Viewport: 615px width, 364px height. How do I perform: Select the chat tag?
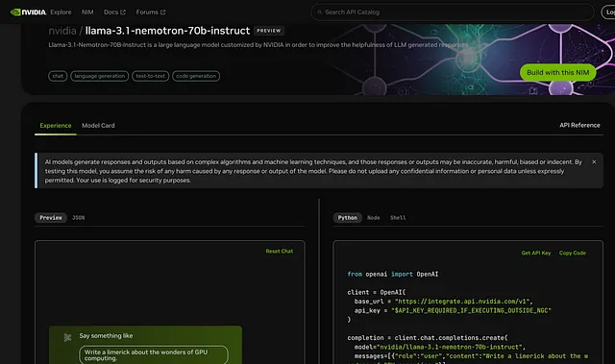pos(58,76)
